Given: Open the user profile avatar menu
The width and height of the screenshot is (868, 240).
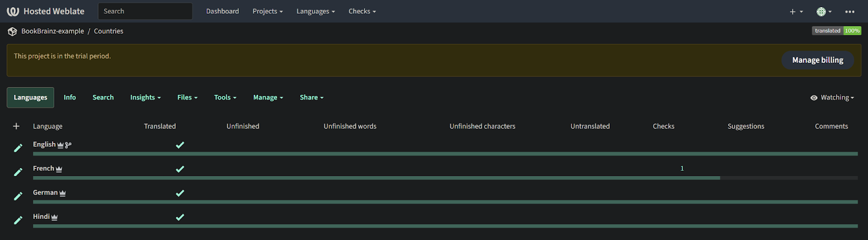Looking at the screenshot, I should [824, 11].
